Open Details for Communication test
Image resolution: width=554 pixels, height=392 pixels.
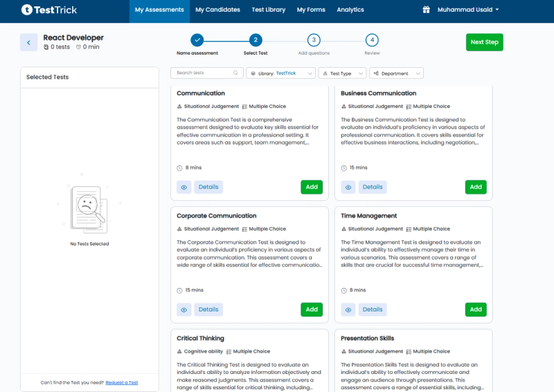[208, 187]
